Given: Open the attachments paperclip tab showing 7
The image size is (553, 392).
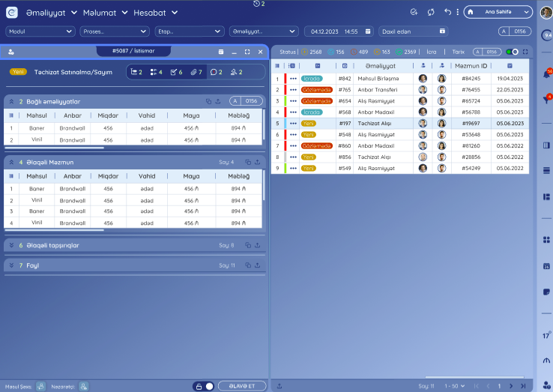Looking at the screenshot, I should click(x=196, y=72).
